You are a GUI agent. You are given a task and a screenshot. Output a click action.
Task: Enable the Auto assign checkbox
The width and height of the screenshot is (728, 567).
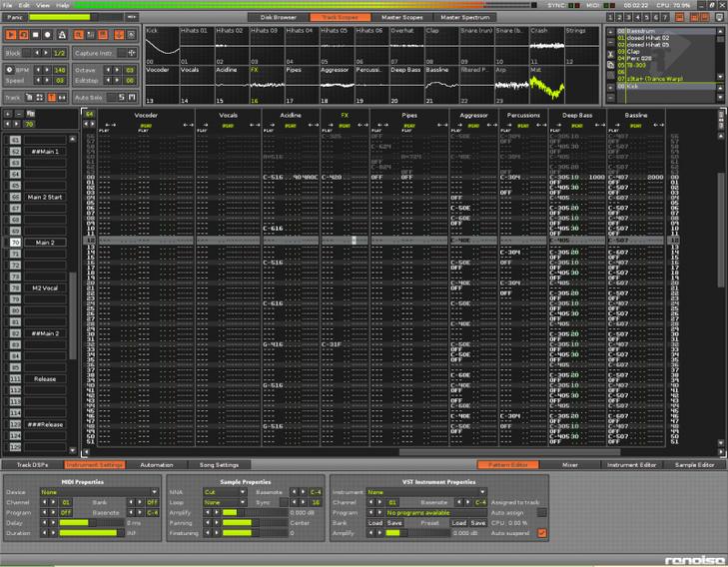click(542, 512)
